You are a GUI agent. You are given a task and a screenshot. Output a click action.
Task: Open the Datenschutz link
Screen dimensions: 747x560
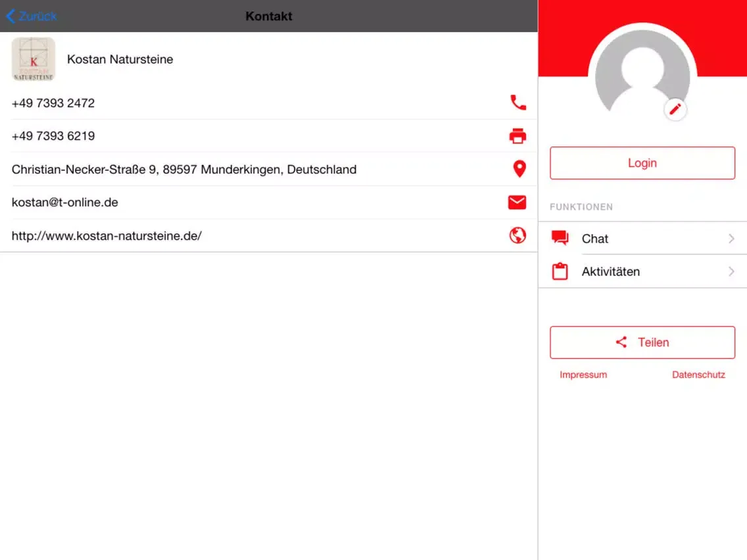pyautogui.click(x=698, y=375)
